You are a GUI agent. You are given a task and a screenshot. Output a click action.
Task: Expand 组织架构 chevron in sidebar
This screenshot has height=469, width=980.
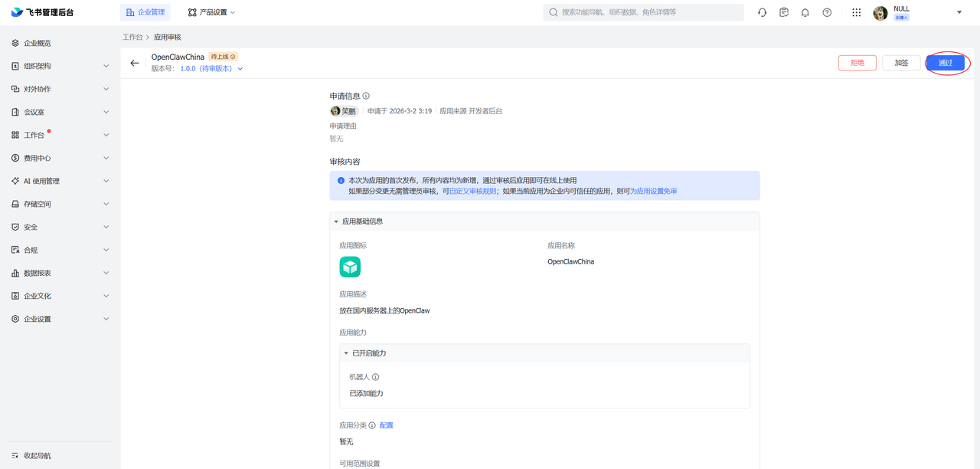pos(106,66)
